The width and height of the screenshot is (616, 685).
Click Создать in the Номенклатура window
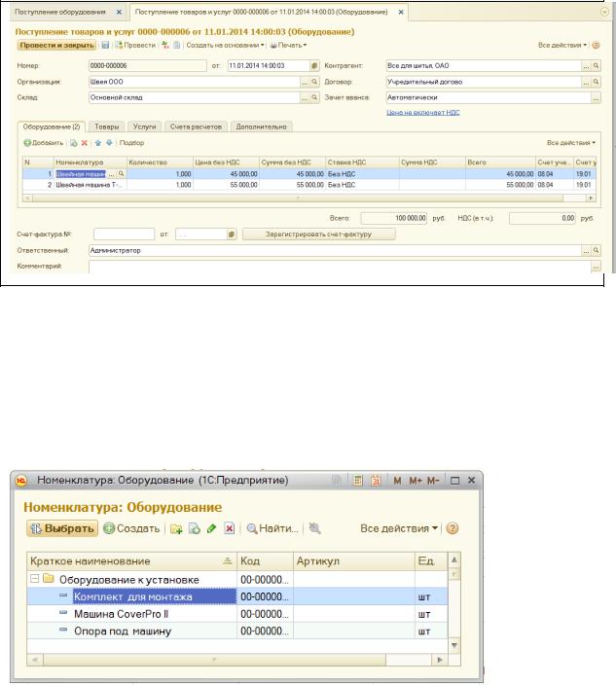[132, 528]
